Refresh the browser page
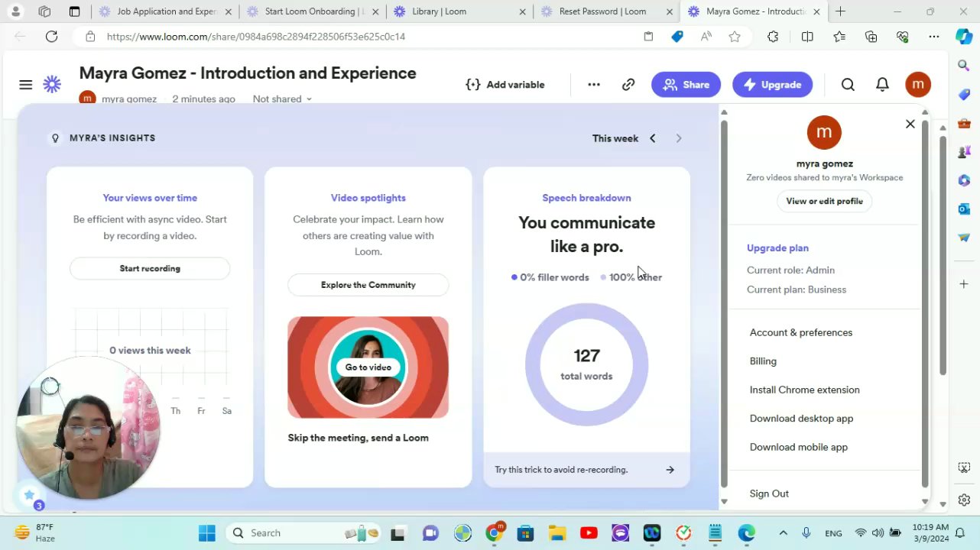The width and height of the screenshot is (980, 550). pos(51,37)
